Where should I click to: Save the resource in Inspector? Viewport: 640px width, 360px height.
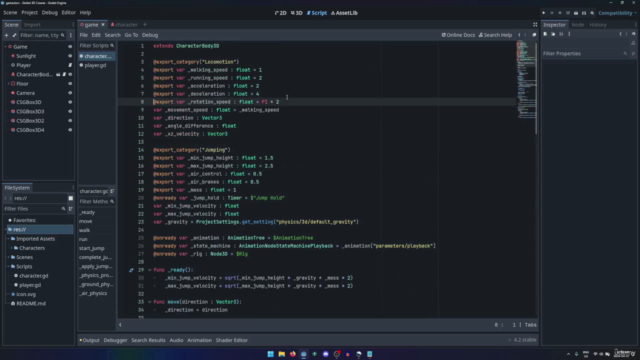coord(561,34)
